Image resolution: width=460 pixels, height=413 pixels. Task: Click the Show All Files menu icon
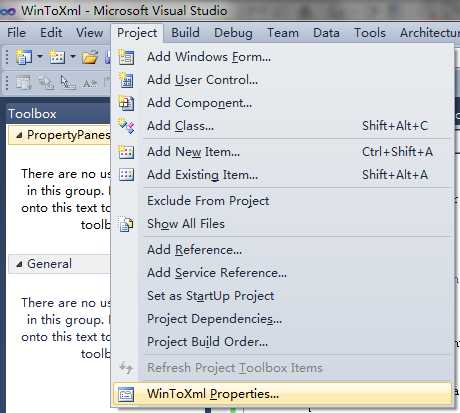point(126,224)
